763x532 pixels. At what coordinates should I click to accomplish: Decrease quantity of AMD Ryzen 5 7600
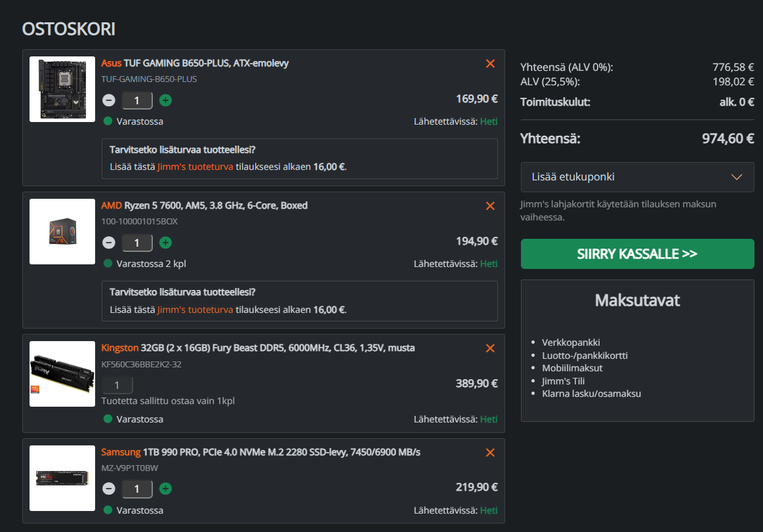pos(109,243)
